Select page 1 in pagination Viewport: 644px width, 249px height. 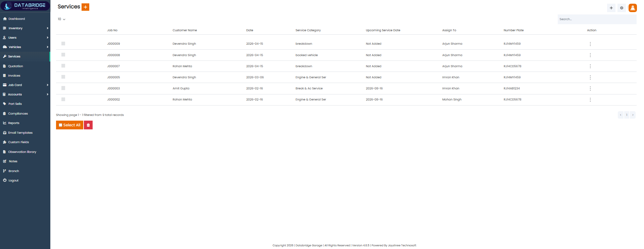click(627, 115)
